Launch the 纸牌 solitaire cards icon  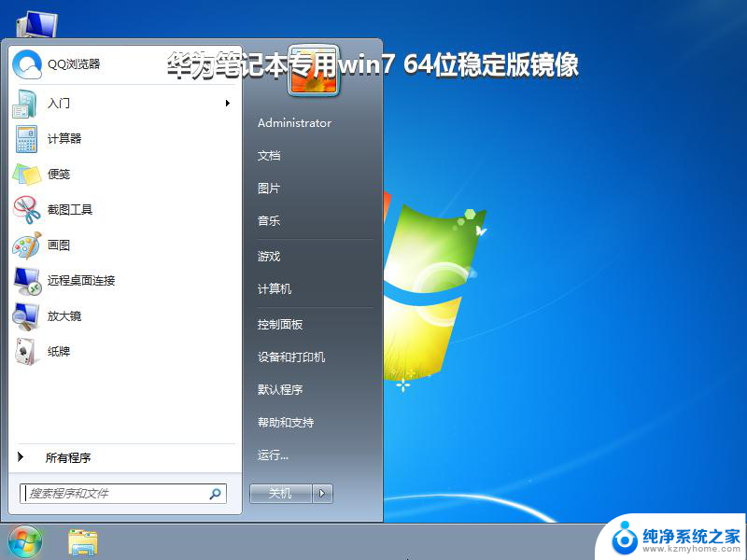coord(25,352)
